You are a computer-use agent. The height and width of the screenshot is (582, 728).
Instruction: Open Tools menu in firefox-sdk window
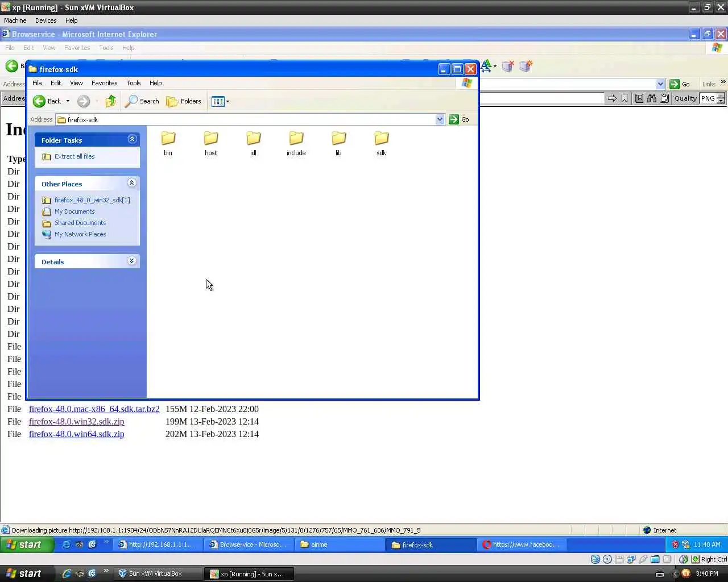(x=134, y=83)
